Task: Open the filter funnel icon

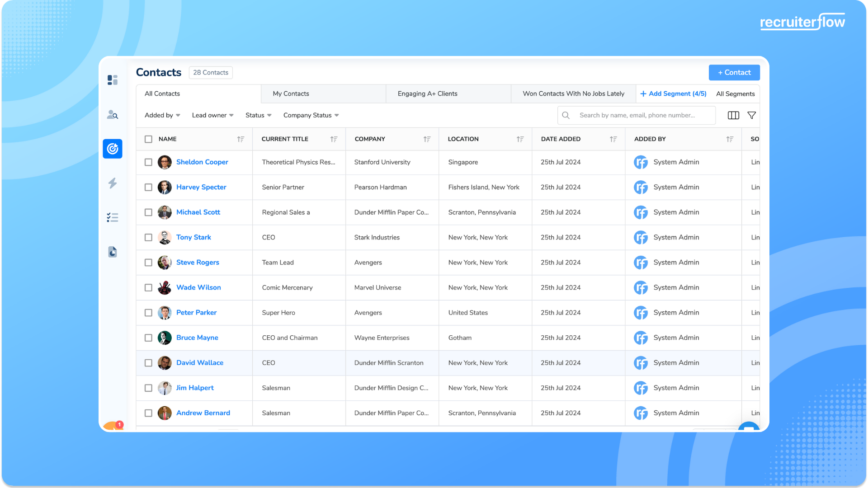Action: click(x=751, y=115)
